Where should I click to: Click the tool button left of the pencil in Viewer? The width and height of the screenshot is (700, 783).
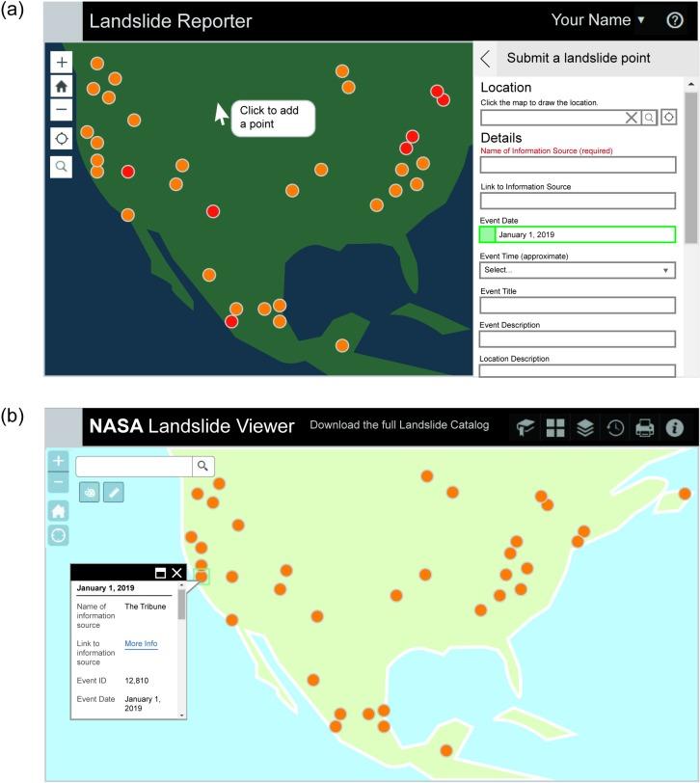90,493
